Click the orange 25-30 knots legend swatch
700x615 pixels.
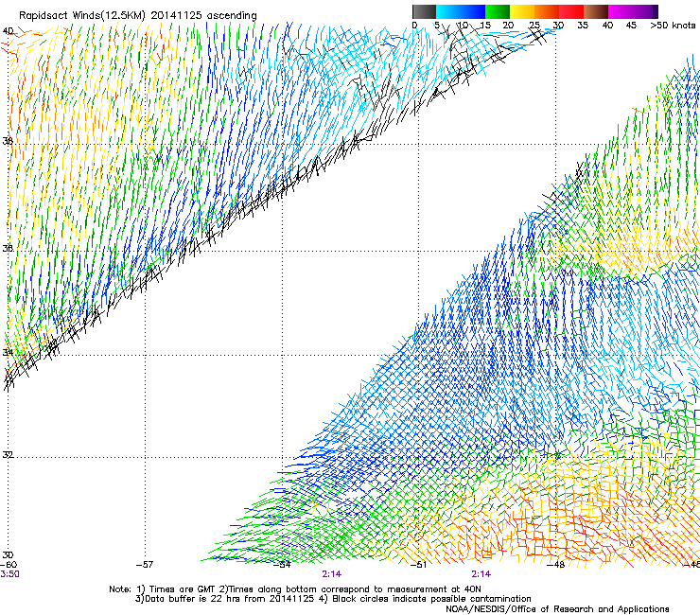coord(547,11)
